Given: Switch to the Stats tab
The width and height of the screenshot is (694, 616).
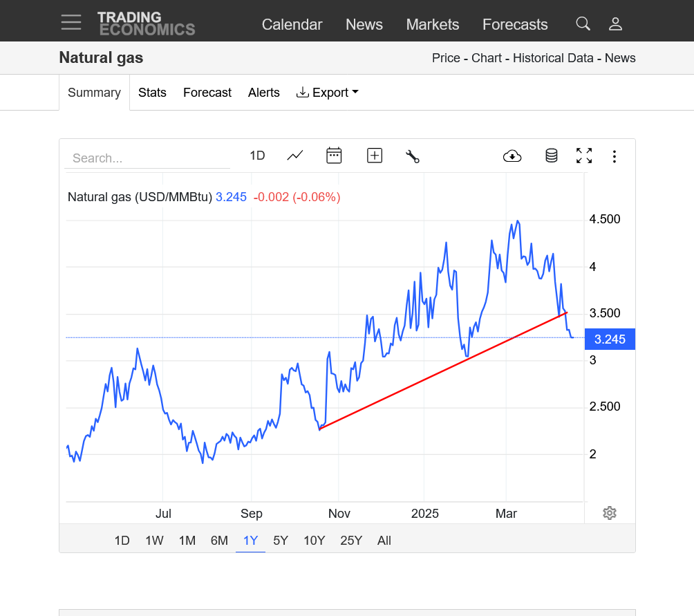Looking at the screenshot, I should click(152, 93).
